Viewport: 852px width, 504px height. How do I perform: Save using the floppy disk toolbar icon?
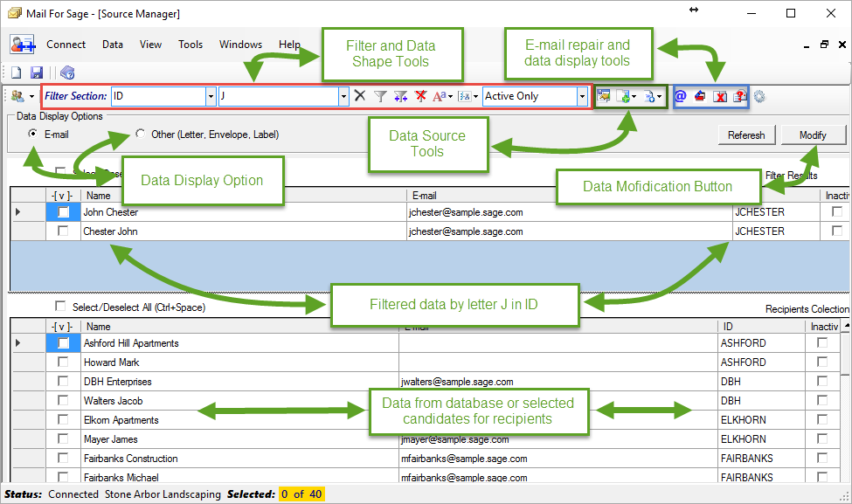pos(37,72)
